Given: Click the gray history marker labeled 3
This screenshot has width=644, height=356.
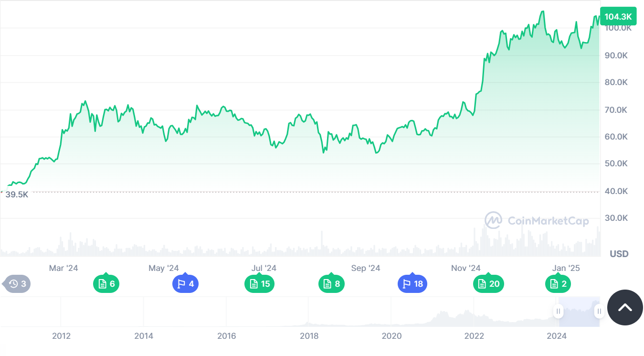Looking at the screenshot, I should 18,284.
